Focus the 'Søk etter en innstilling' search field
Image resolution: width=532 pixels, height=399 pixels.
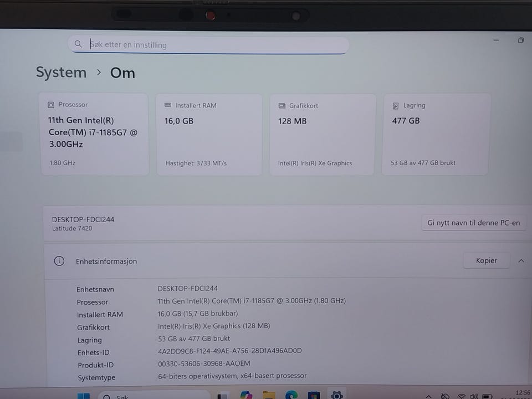[208, 45]
